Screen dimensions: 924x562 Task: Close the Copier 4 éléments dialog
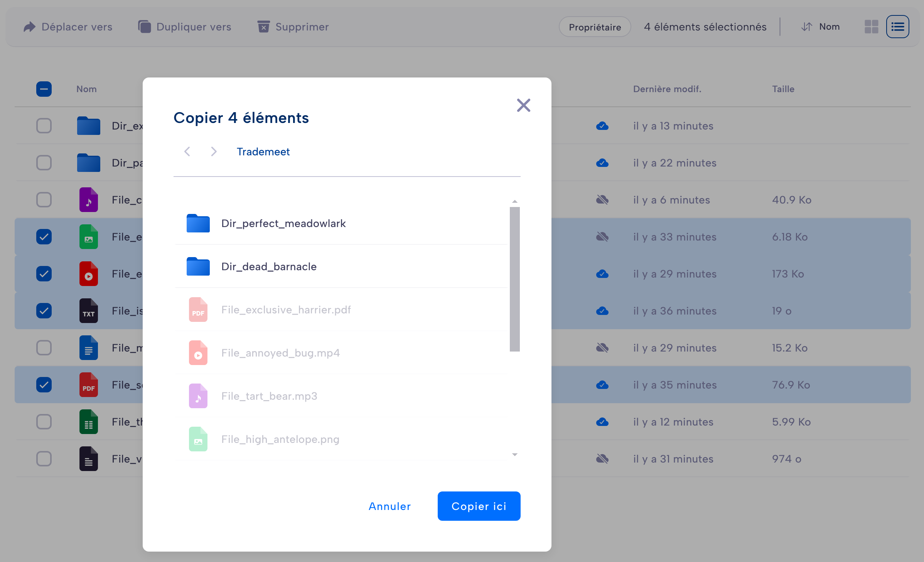tap(523, 105)
